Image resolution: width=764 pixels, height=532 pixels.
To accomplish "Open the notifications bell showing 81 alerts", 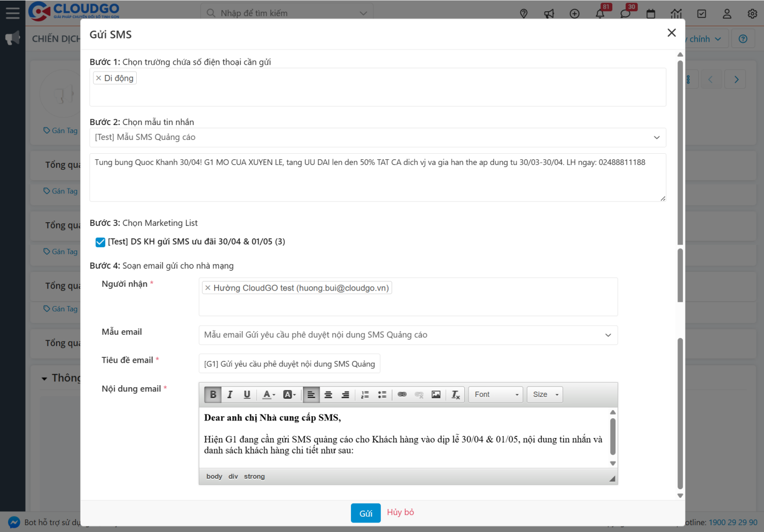I will pyautogui.click(x=600, y=14).
